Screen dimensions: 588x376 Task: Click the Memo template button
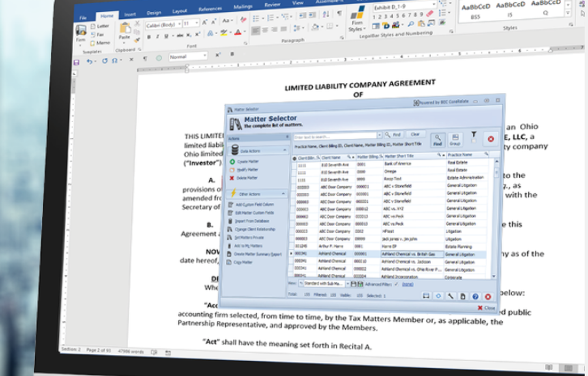[x=101, y=43]
